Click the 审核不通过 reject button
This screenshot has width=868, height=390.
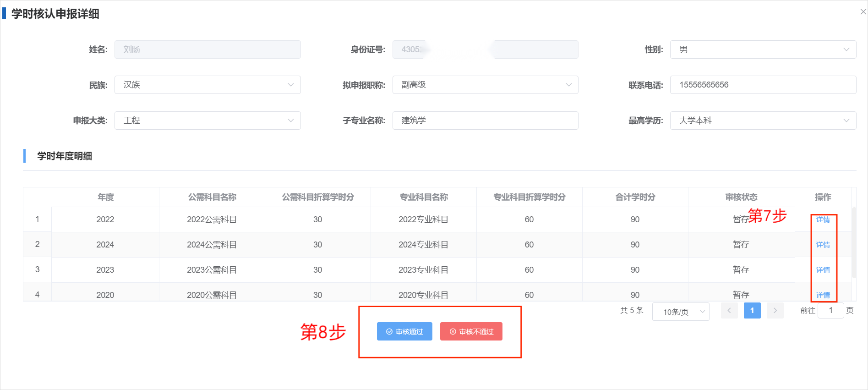point(471,331)
